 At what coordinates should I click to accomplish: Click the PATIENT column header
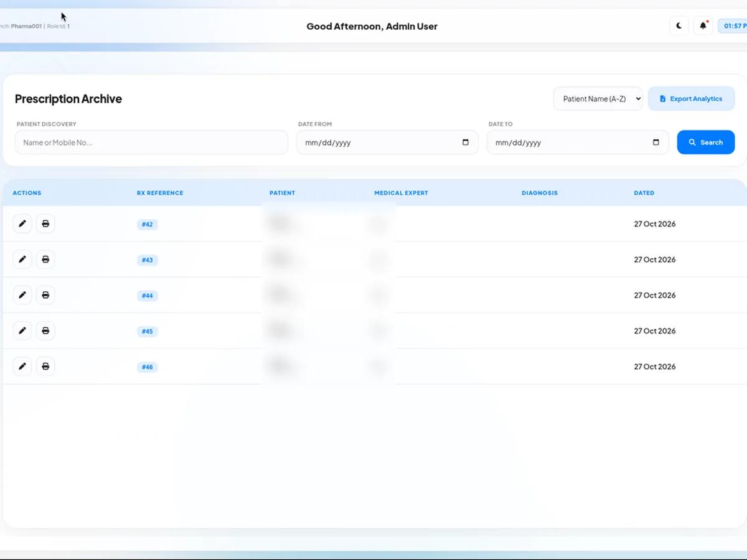282,193
